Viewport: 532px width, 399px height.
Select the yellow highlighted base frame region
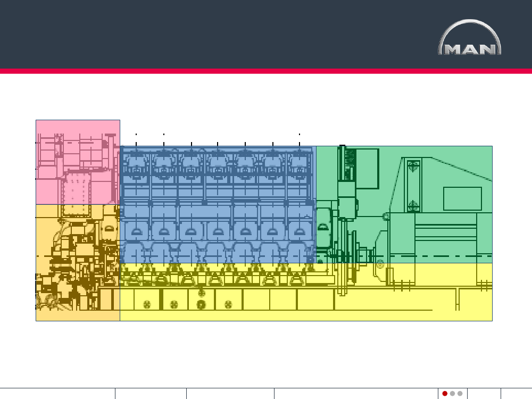(306, 292)
